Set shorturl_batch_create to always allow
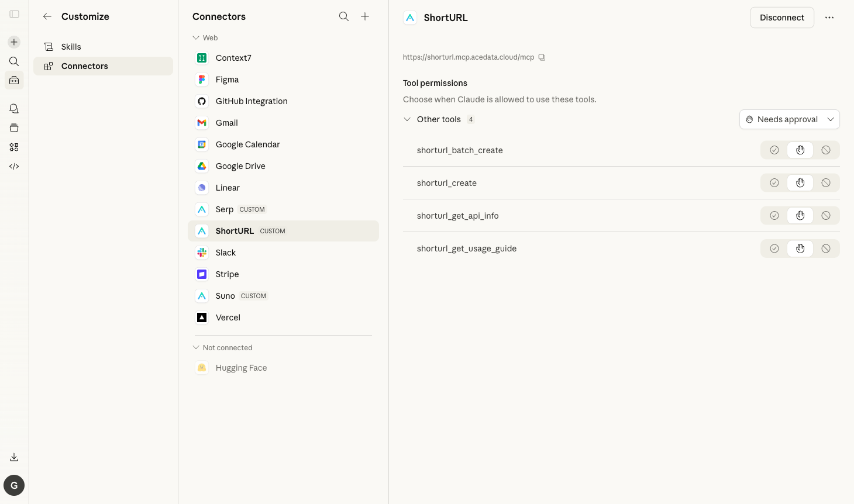The width and height of the screenshot is (854, 504). tap(774, 150)
